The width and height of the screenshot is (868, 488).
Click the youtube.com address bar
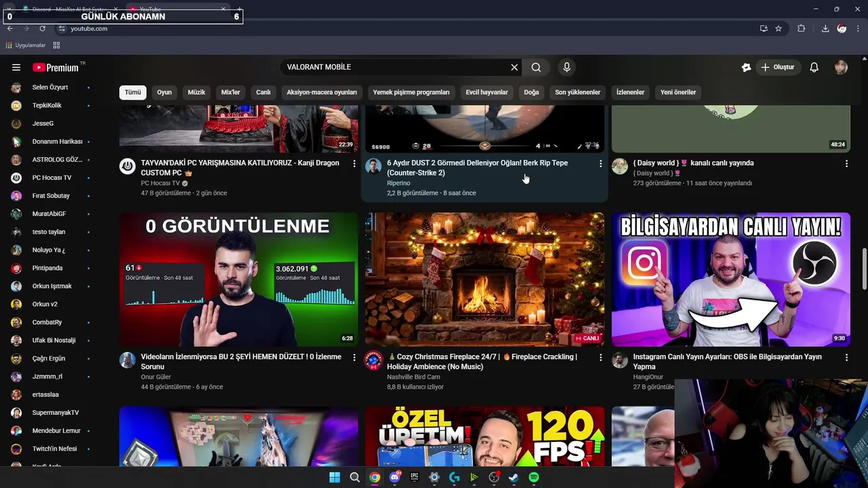click(407, 28)
